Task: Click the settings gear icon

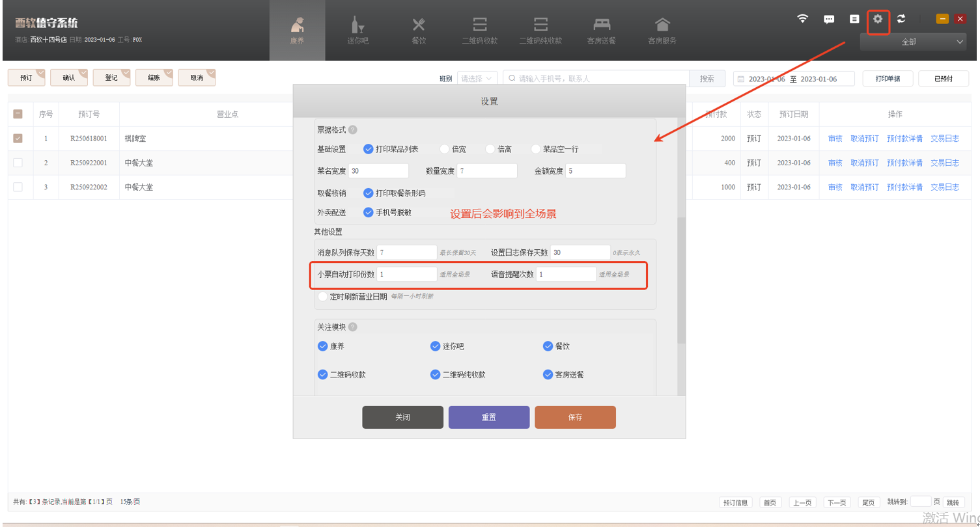Action: (878, 20)
